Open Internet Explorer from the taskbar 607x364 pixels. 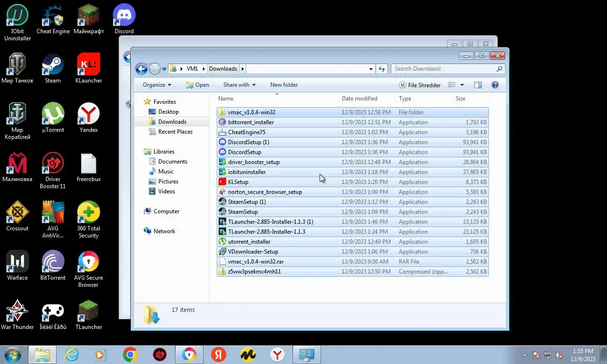click(x=72, y=355)
